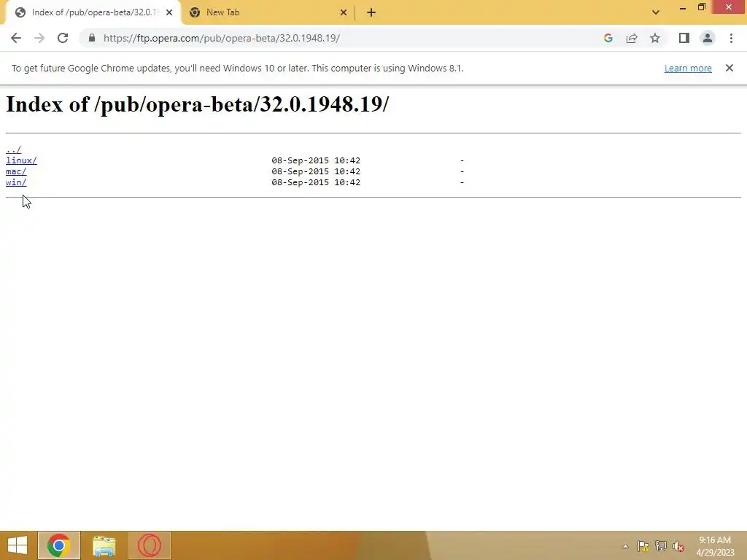This screenshot has height=560, width=747.
Task: Select the Index of /pub/opera-beta tab
Action: coord(93,12)
